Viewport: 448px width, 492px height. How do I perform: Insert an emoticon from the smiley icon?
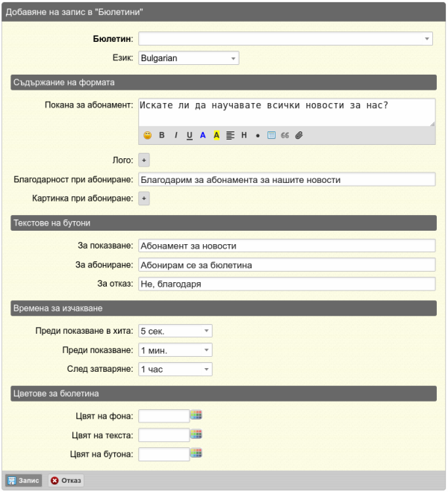pos(147,135)
